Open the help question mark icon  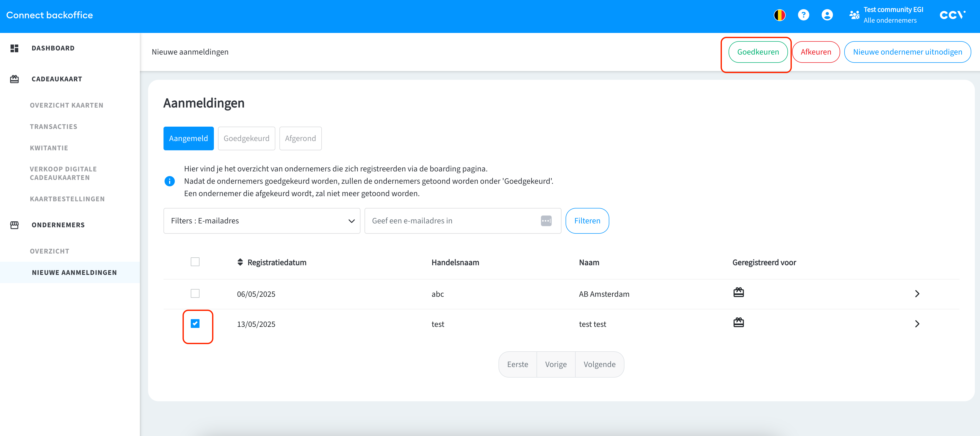[x=803, y=15]
